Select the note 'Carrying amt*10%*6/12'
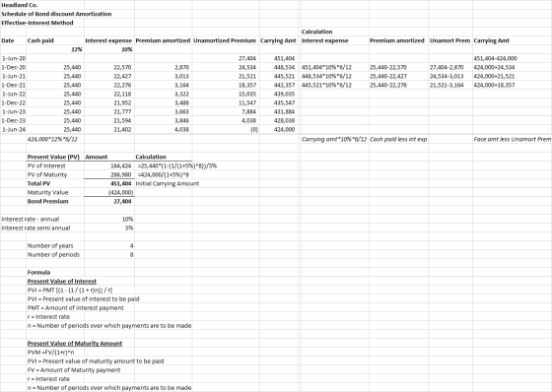 (x=334, y=139)
